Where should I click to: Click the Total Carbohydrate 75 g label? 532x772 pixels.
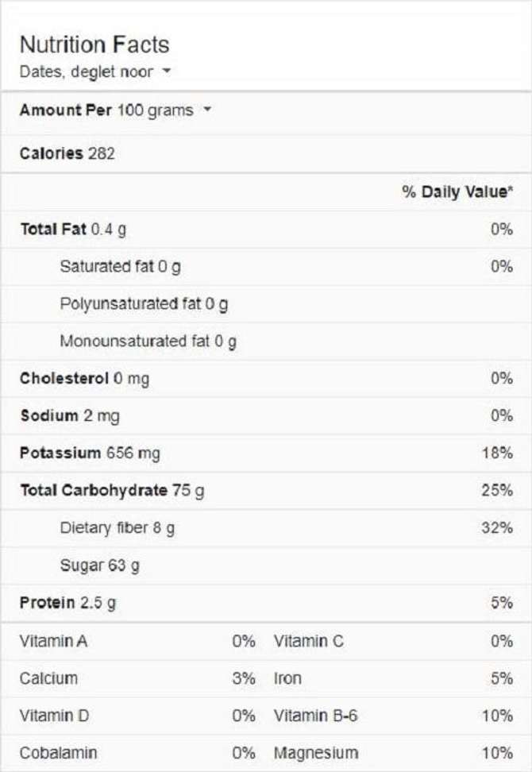coord(112,490)
